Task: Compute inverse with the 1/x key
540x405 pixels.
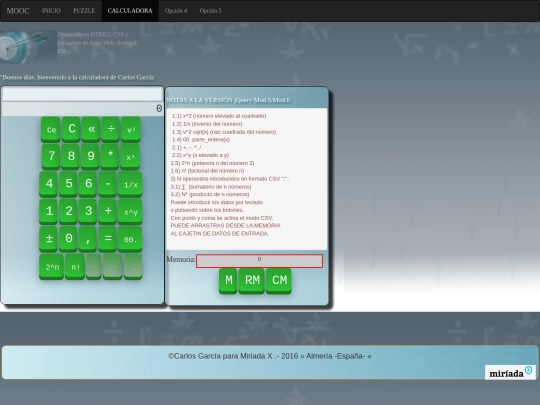Action: coord(130,184)
